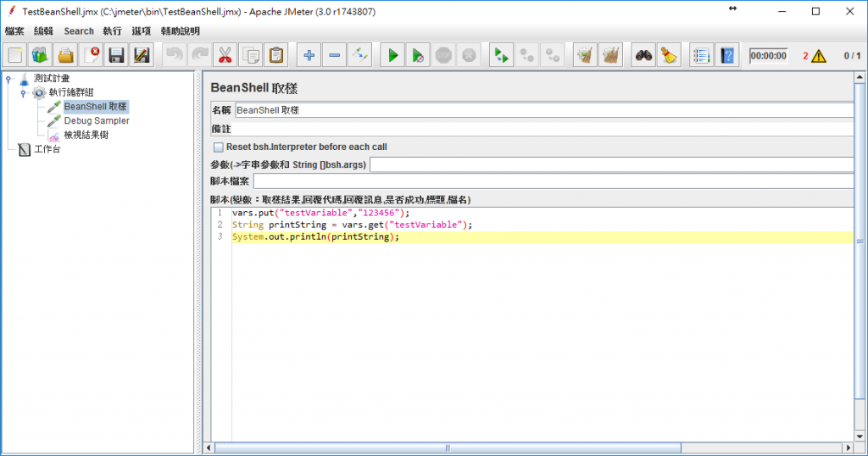Click the vertical scrollbar down arrow

pos(860,437)
